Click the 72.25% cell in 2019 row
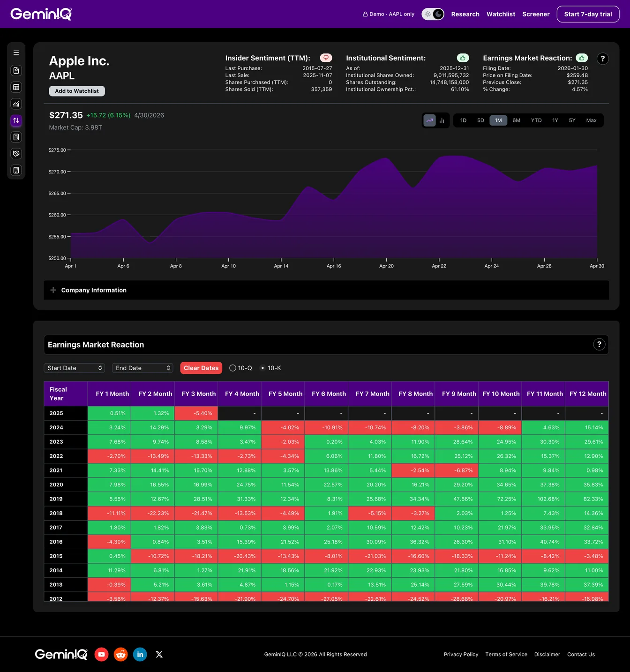Viewport: 630px width, 672px height. coord(500,499)
